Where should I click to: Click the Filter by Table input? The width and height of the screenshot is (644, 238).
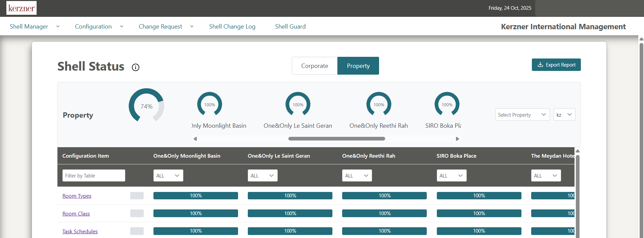click(x=94, y=175)
